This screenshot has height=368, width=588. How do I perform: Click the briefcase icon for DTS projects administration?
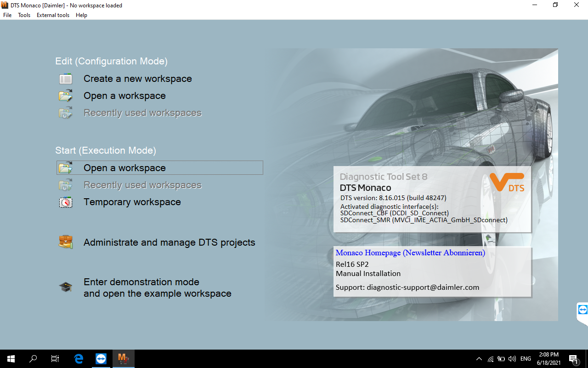(66, 242)
